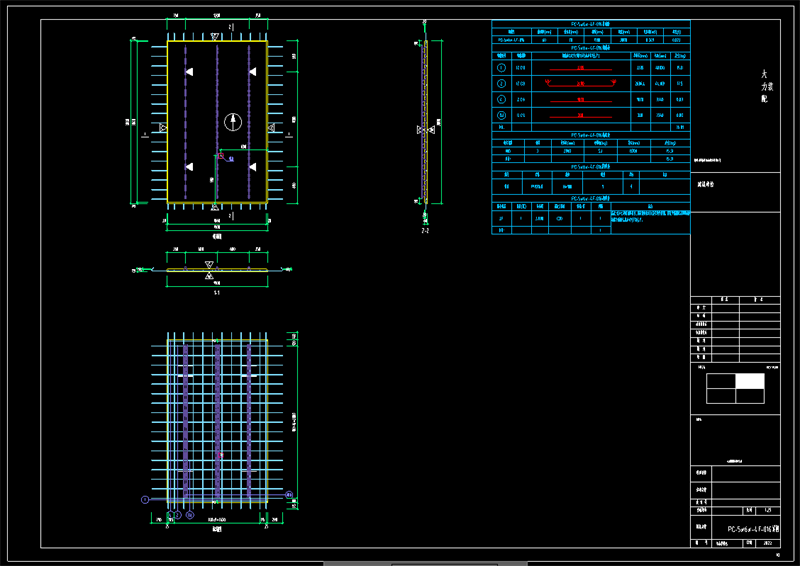Select the lower-right white triangle marker in top plan
This screenshot has width=800, height=566.
click(253, 167)
